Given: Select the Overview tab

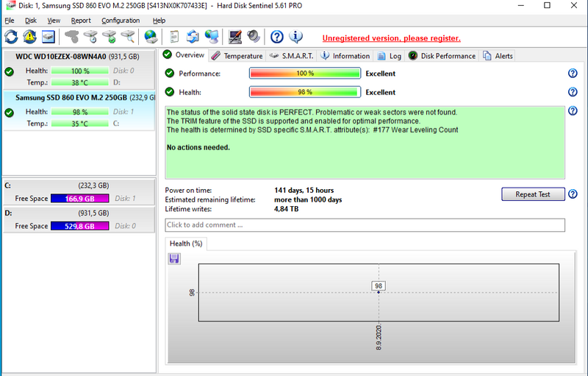Looking at the screenshot, I should (x=184, y=55).
